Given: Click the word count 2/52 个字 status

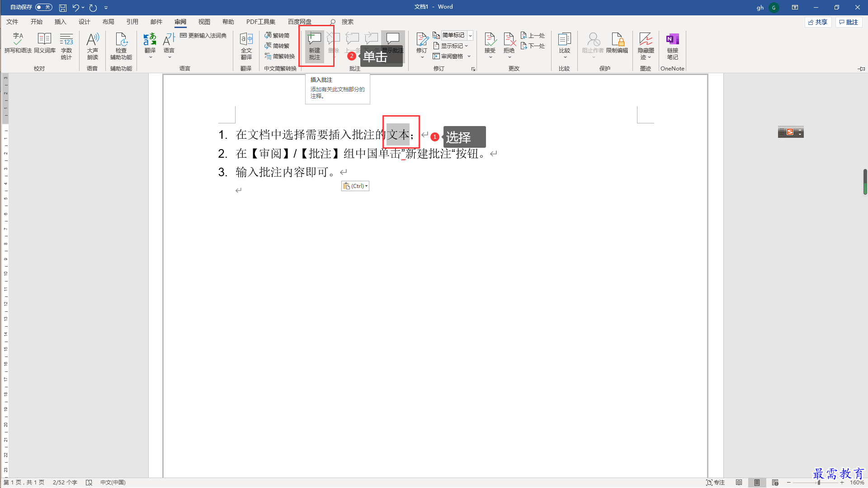Looking at the screenshot, I should coord(65,483).
